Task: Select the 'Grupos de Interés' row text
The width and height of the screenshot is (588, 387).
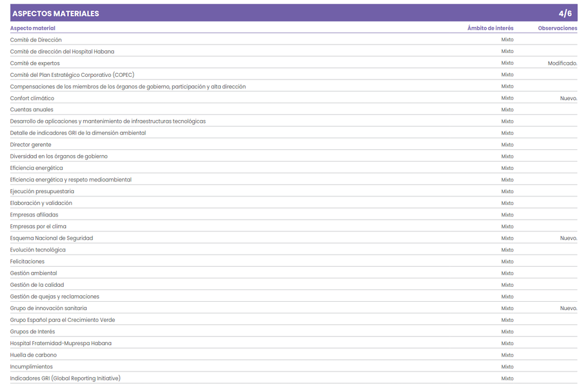Action: click(32, 331)
